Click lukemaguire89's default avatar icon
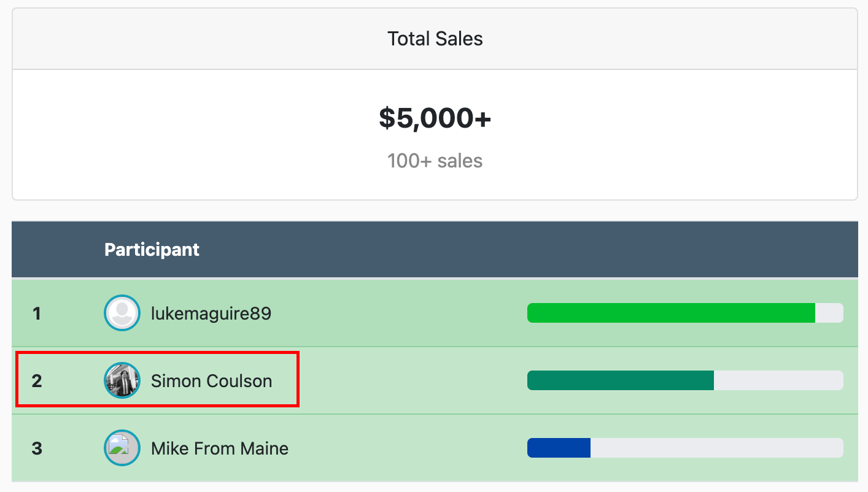Image resolution: width=868 pixels, height=492 pixels. coord(122,313)
